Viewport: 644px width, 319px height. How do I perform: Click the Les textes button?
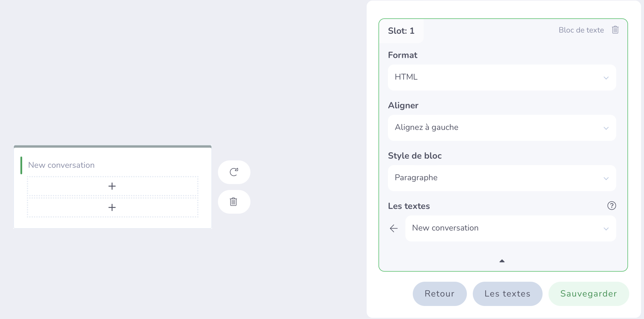point(507,294)
